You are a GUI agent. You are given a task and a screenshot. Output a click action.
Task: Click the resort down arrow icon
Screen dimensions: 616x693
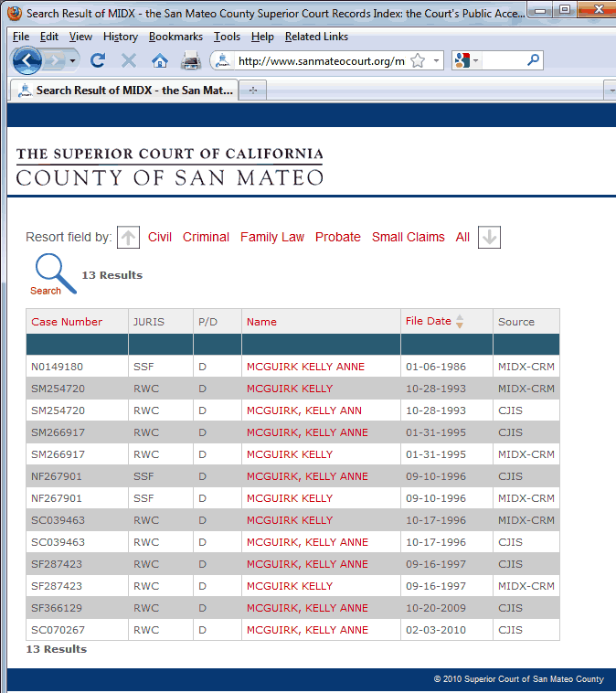[489, 238]
